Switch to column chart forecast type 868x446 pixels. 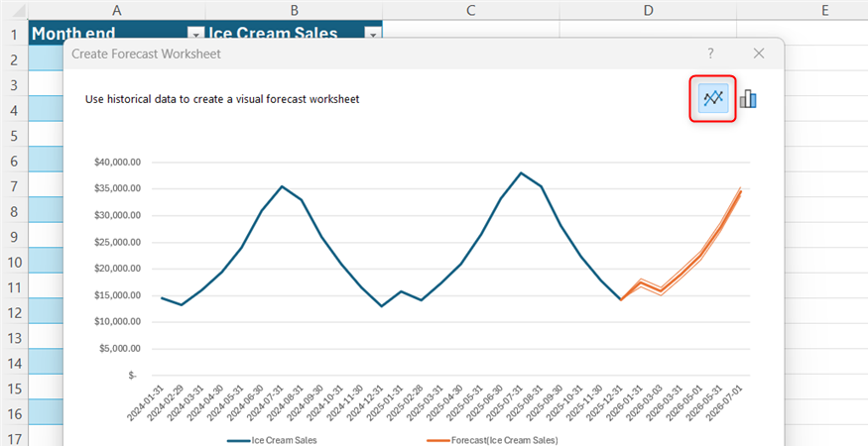(748, 99)
